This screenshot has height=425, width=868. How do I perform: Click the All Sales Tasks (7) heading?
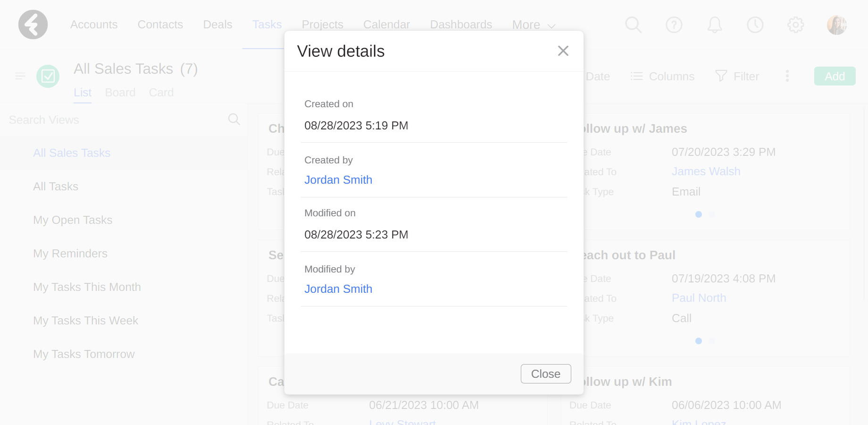135,69
